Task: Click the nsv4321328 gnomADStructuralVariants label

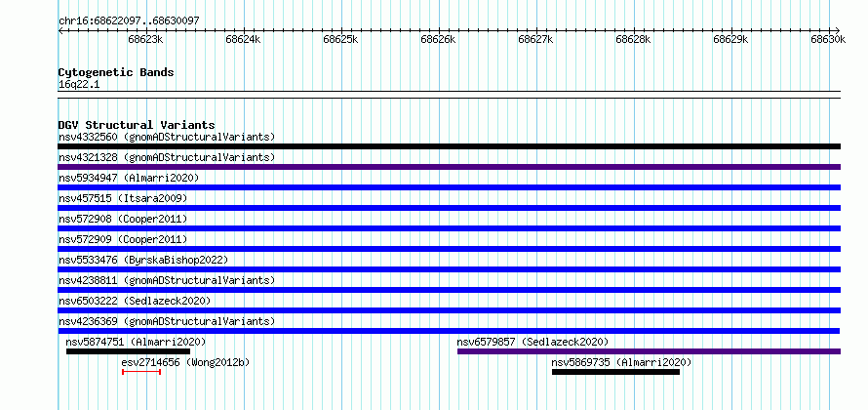Action: (167, 157)
